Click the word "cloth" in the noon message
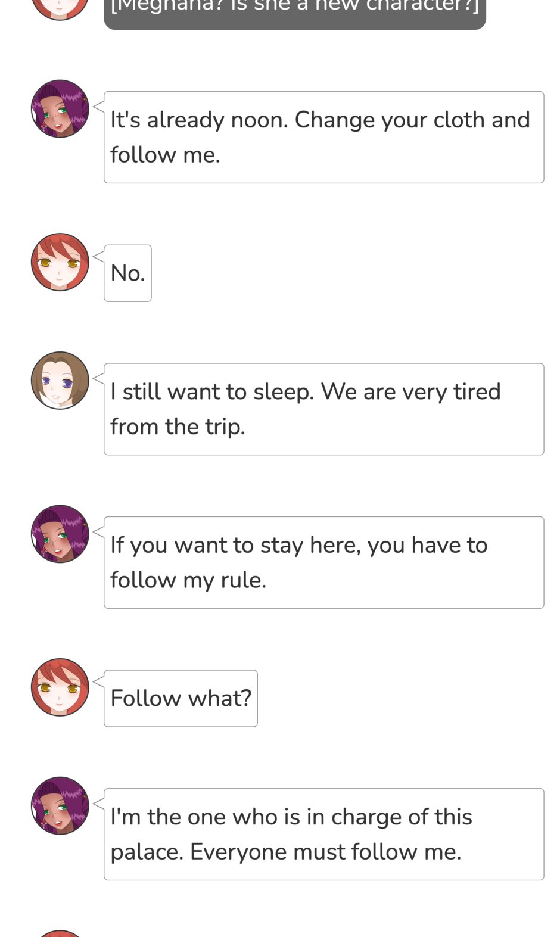Viewport: 560px width, 937px height. tap(459, 120)
